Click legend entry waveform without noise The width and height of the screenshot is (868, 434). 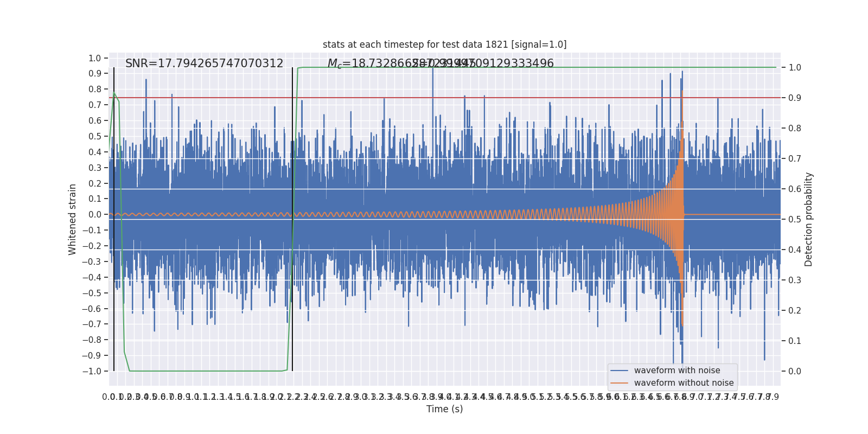click(x=684, y=383)
